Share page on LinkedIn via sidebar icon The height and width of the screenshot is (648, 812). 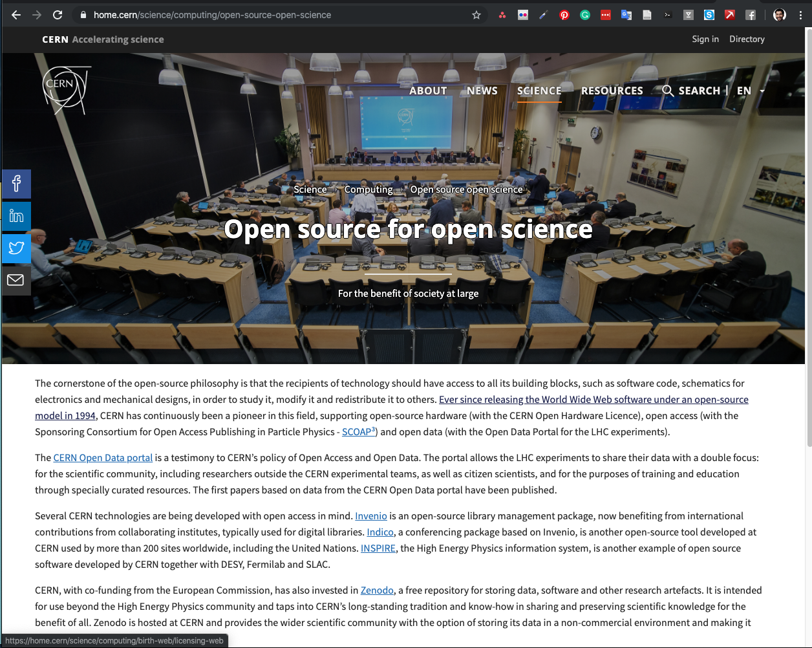pos(16,216)
